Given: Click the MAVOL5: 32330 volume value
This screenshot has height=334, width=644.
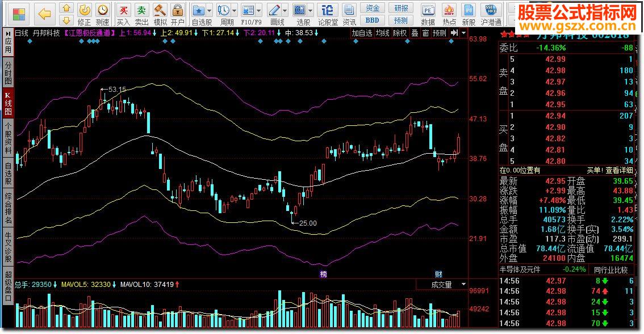Looking at the screenshot, I should coord(86,284).
